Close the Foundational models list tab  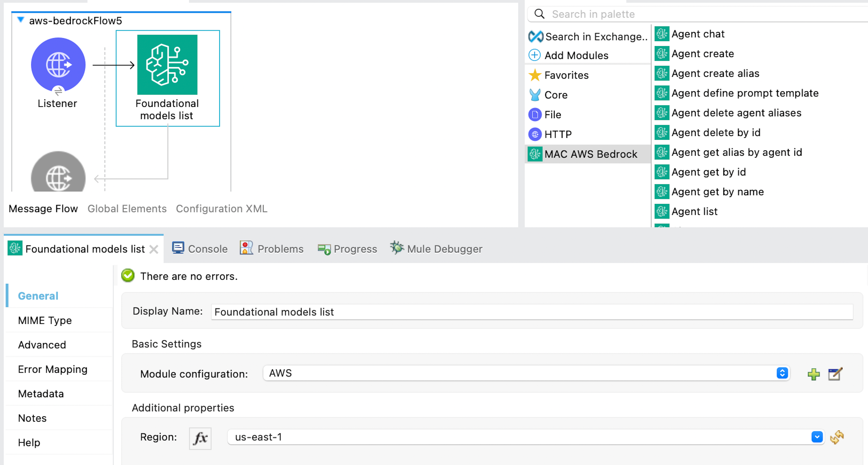154,250
